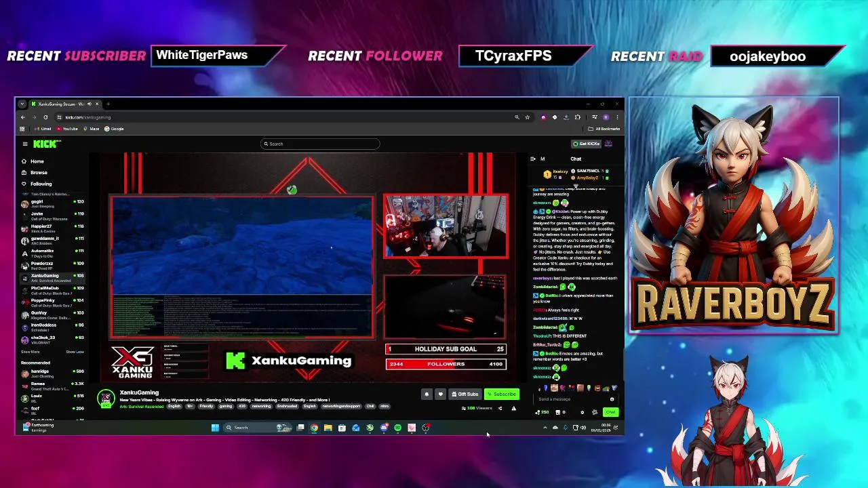Open the All Bookmarks folder
The height and width of the screenshot is (488, 868).
604,129
